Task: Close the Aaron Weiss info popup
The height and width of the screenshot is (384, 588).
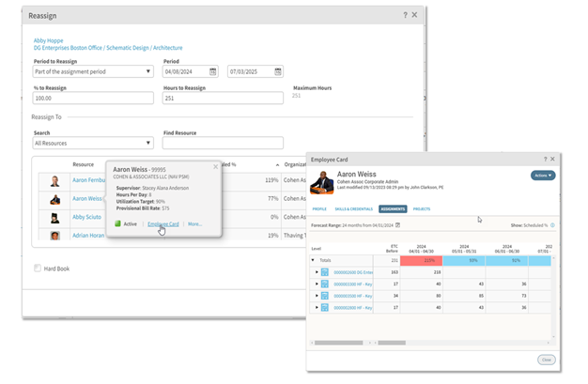Action: 215,167
